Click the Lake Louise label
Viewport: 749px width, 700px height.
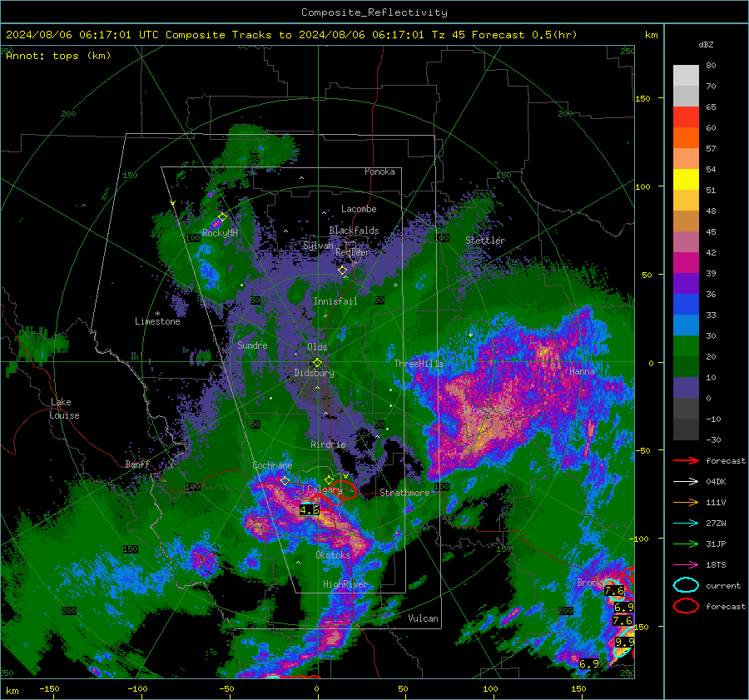(x=64, y=409)
